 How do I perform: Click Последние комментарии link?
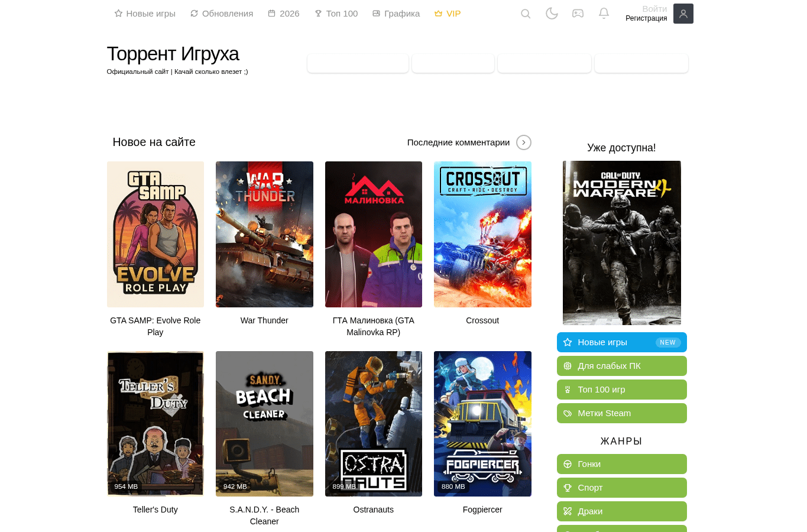(x=458, y=142)
